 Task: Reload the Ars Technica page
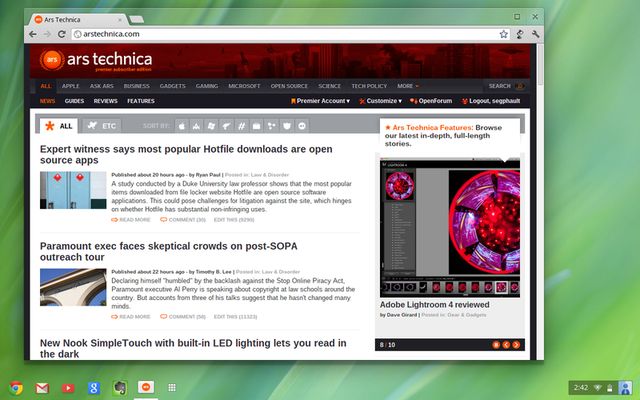tap(62, 34)
